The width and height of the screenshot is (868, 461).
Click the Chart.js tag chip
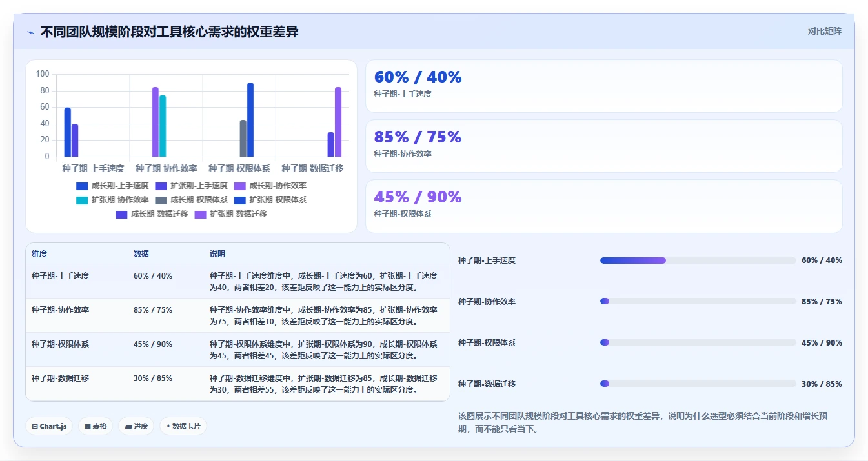tap(49, 426)
